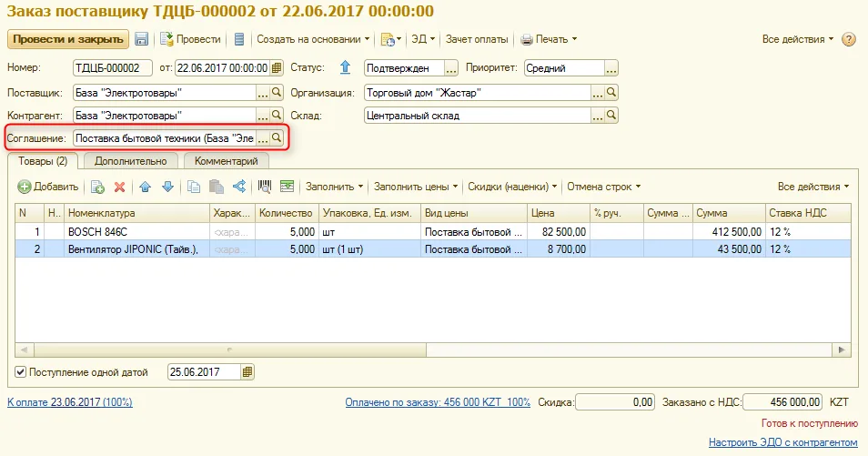Switch to Комментарий tab
This screenshot has width=868, height=456.
click(x=226, y=161)
